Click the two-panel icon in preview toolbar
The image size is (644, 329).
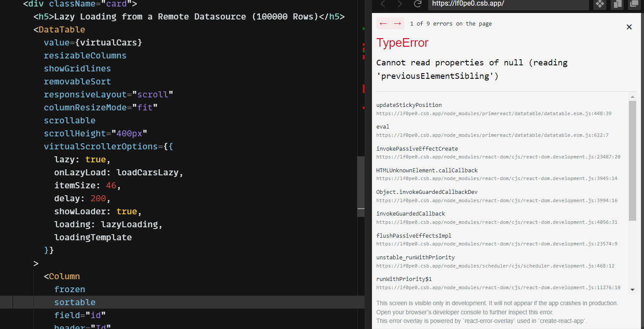pos(617,4)
